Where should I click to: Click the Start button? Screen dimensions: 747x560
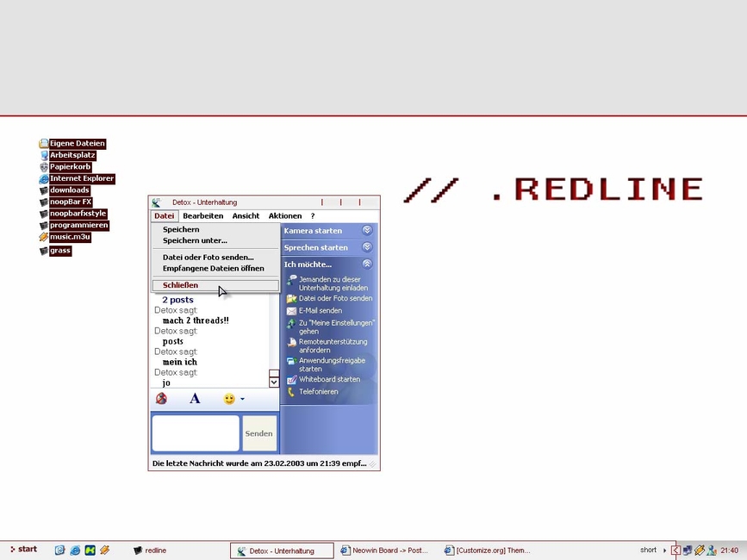pos(24,549)
